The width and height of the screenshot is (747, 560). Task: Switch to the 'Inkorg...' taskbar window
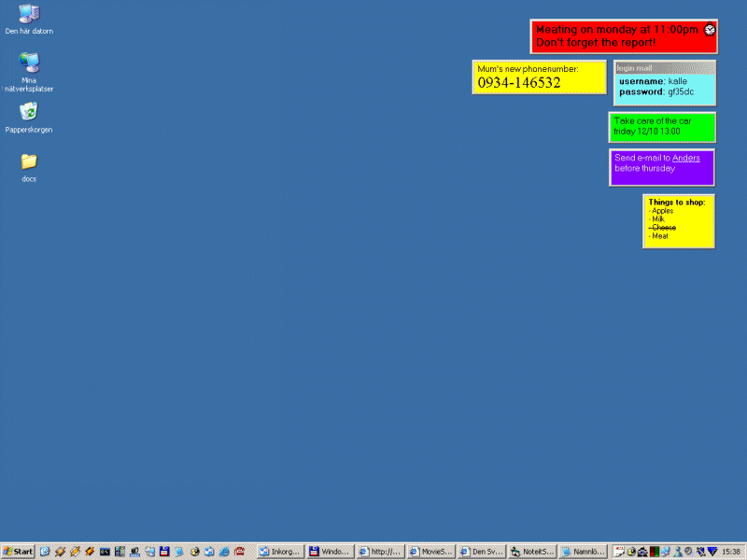pyautogui.click(x=281, y=552)
